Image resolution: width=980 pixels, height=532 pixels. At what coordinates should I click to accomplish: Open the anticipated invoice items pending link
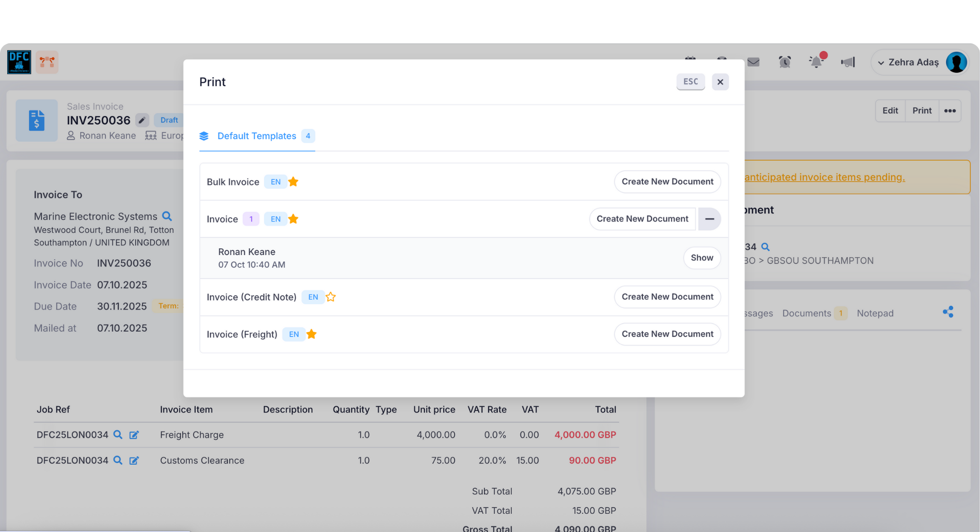coord(824,177)
